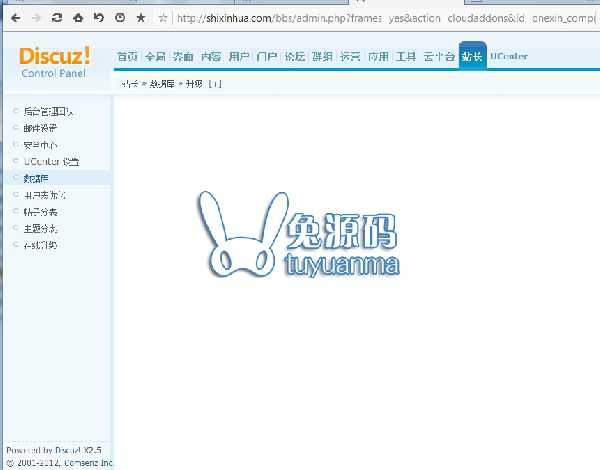Switch to the 门户 tab
The height and width of the screenshot is (470, 600).
coord(267,57)
